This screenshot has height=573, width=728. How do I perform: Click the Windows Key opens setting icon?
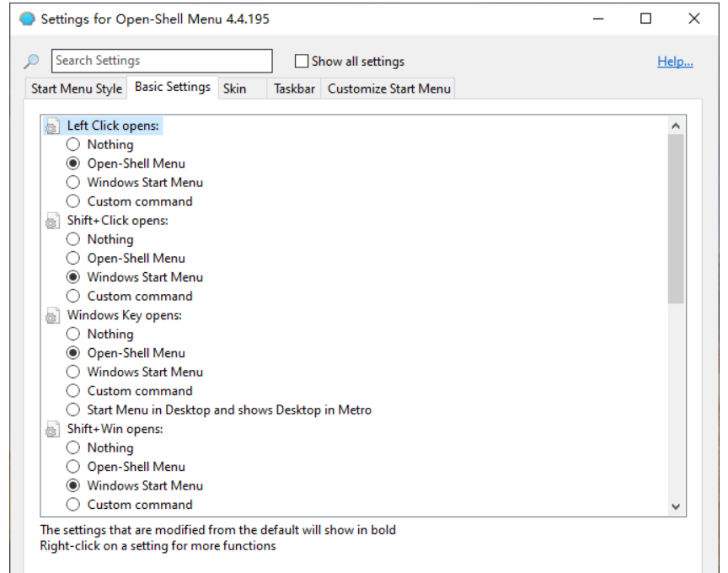(52, 317)
